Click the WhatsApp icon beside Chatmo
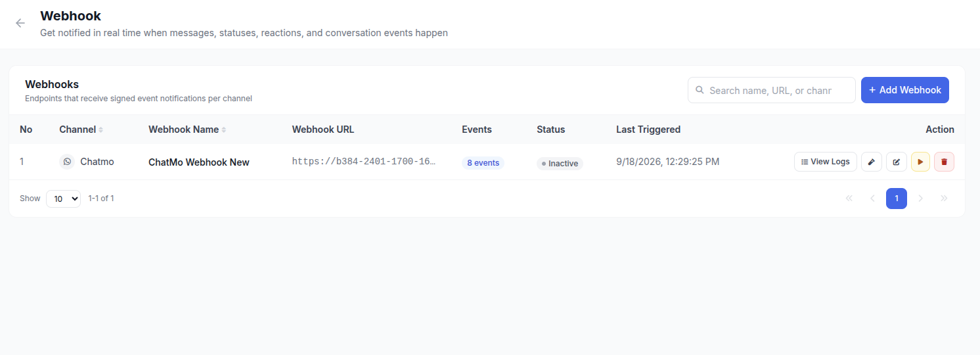Viewport: 980px width, 355px height. coord(67,162)
